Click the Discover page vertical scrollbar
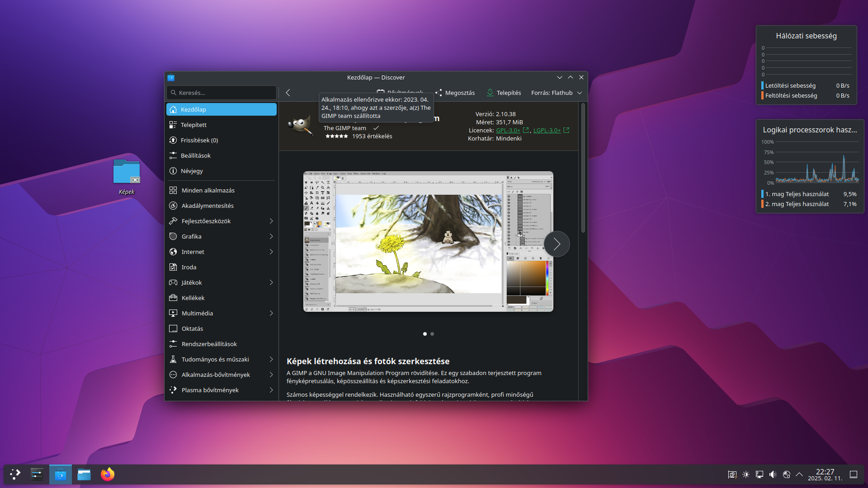The width and height of the screenshot is (868, 488). [583, 168]
